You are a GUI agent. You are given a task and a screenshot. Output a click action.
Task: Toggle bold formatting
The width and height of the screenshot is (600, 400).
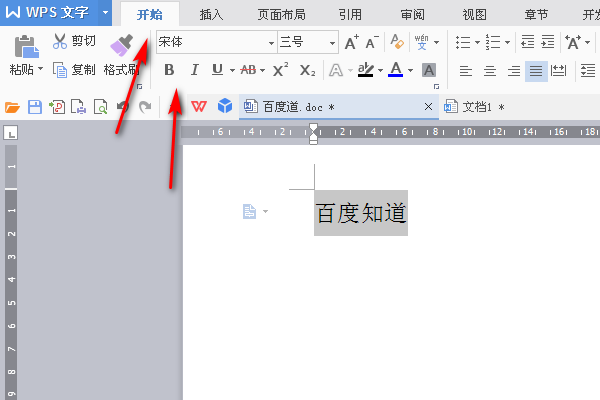(x=169, y=70)
